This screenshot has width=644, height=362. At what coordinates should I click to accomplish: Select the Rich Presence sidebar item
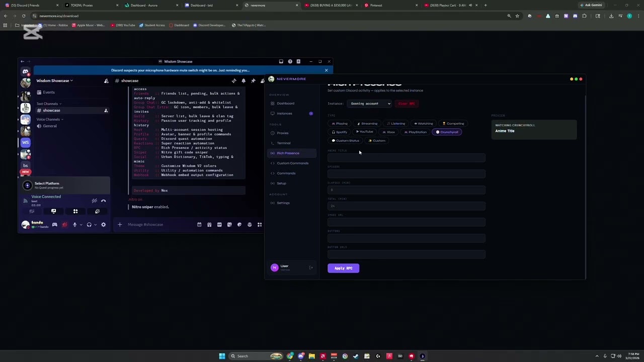point(292,153)
